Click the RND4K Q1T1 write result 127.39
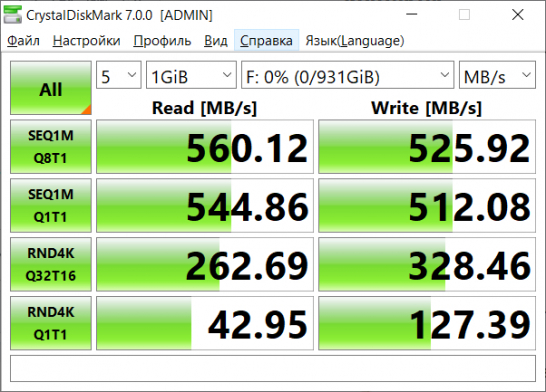546x392 pixels. (x=427, y=323)
